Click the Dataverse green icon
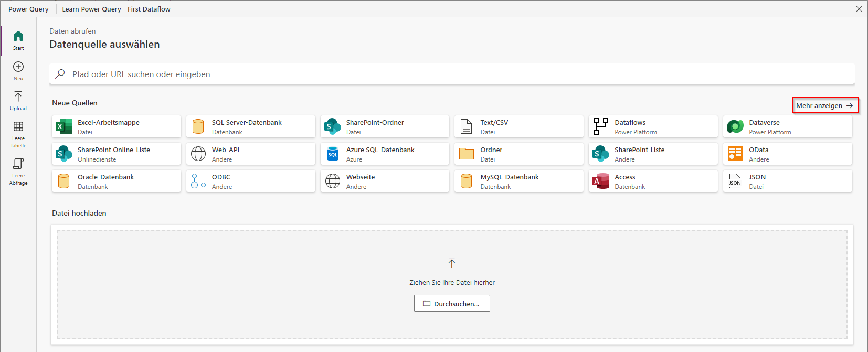This screenshot has width=868, height=352. click(735, 126)
